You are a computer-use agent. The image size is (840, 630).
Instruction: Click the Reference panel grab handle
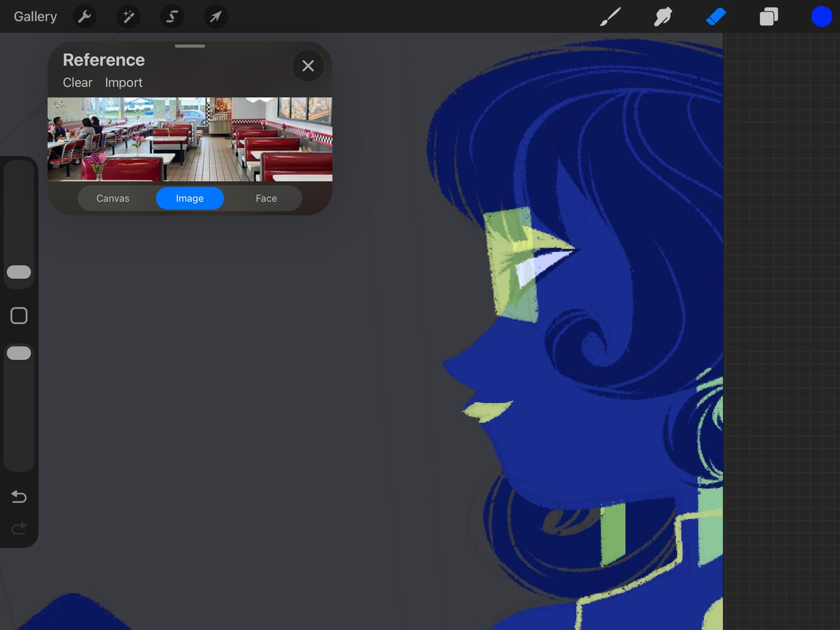(x=190, y=46)
